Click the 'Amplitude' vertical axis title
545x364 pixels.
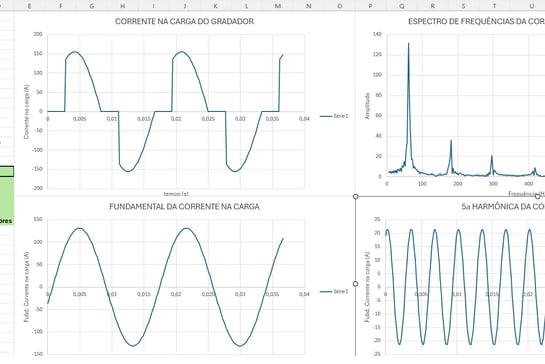coord(367,106)
